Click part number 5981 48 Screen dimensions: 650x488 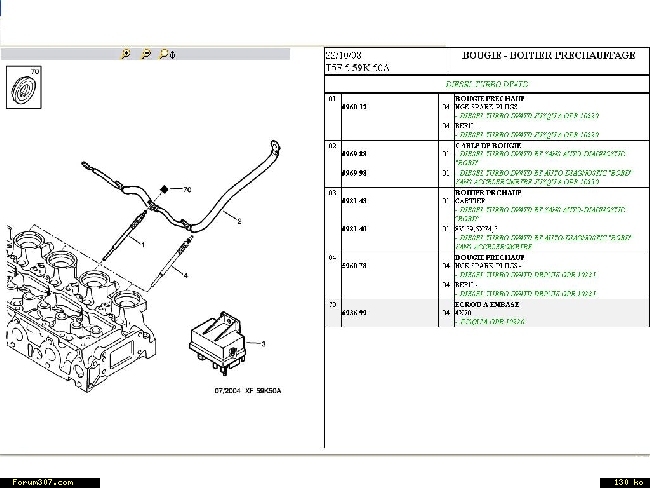tap(354, 201)
